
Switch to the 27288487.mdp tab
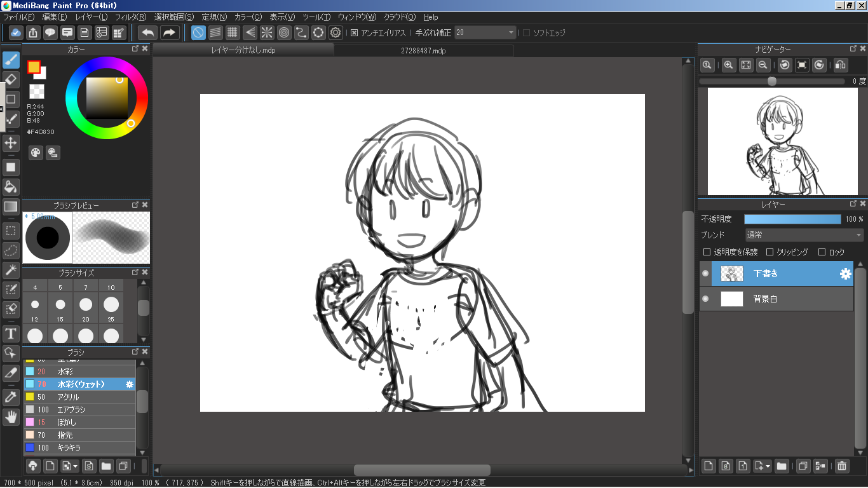click(423, 50)
